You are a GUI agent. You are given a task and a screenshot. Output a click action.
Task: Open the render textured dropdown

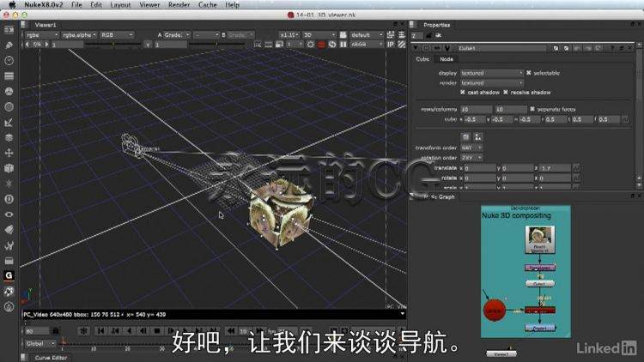pos(492,83)
